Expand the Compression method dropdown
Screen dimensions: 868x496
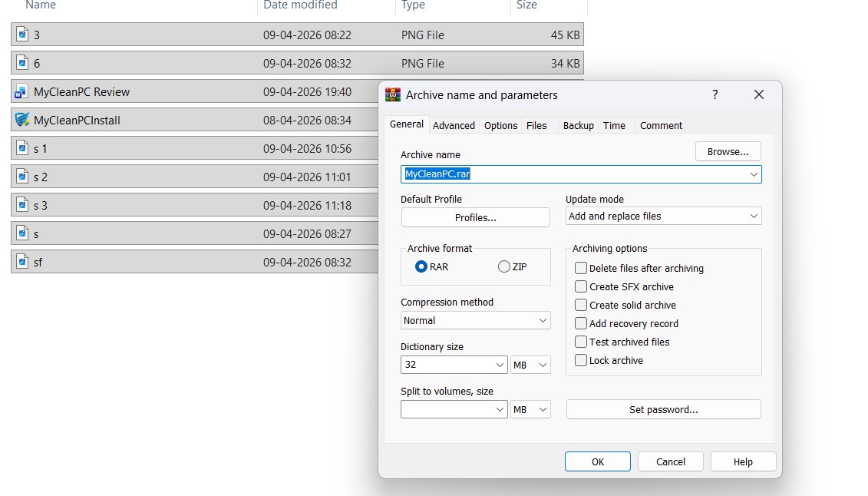pos(476,320)
